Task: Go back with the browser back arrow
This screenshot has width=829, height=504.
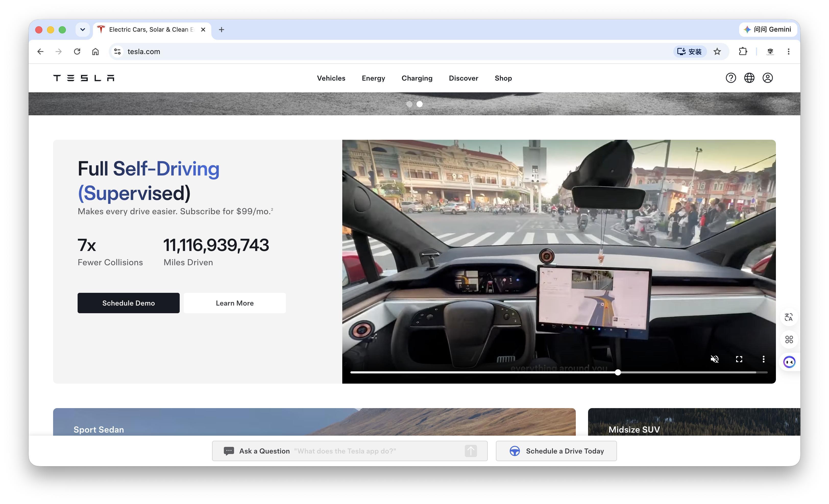Action: click(x=40, y=52)
